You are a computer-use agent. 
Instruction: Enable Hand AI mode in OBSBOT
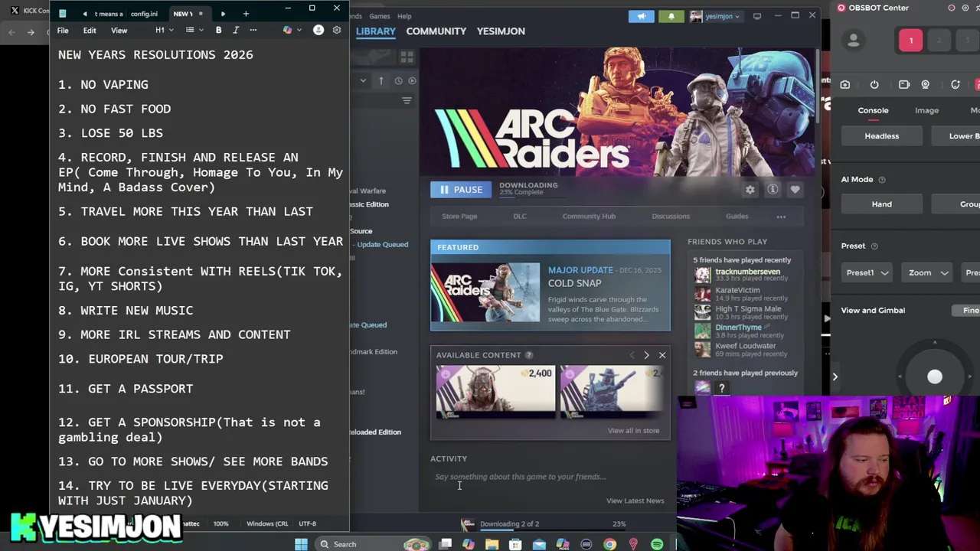pos(881,204)
